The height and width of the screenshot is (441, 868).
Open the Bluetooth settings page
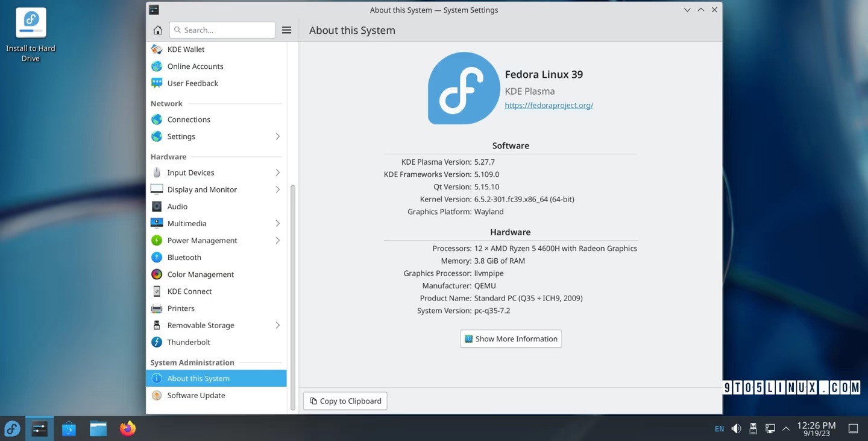(x=216, y=257)
